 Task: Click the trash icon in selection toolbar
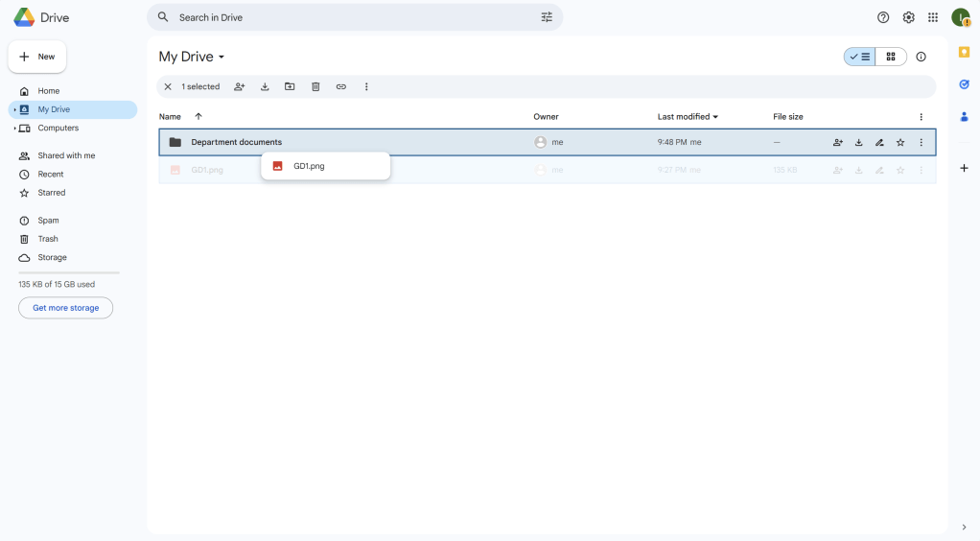[x=315, y=86]
